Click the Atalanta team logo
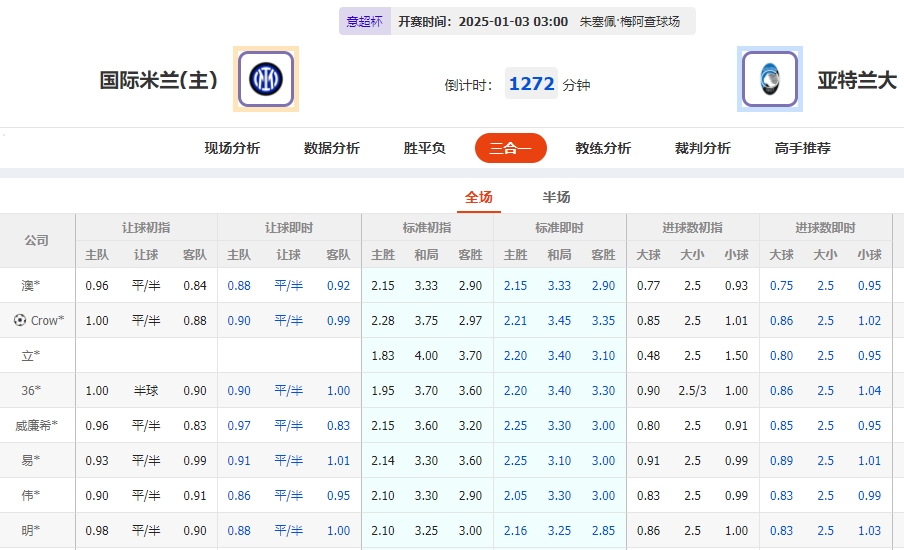 pyautogui.click(x=770, y=79)
